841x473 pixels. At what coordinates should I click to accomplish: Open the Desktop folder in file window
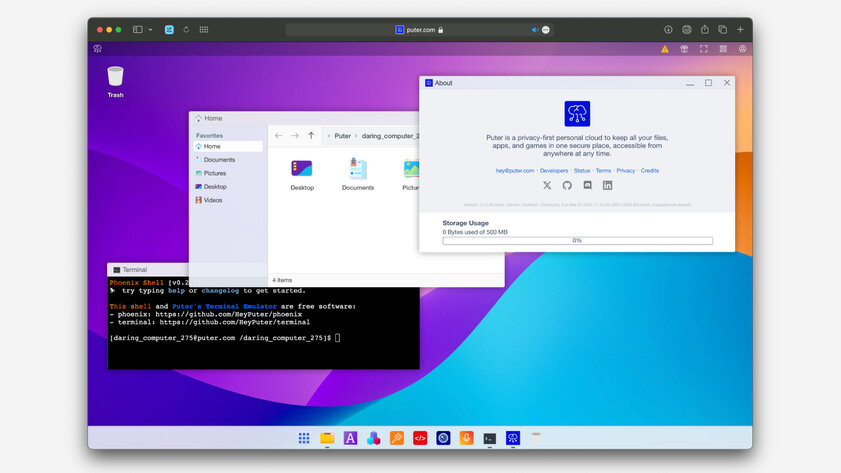tap(302, 175)
